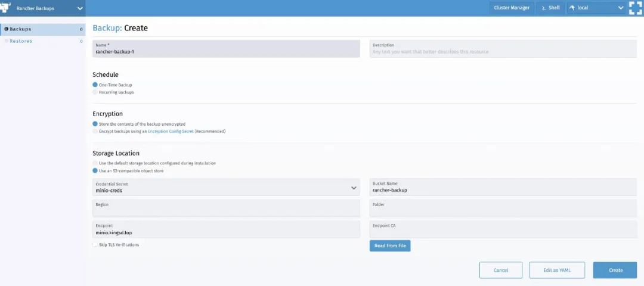Viewport: 644px width, 286px height.
Task: Select the Recurring Backups radio option
Action: point(95,92)
